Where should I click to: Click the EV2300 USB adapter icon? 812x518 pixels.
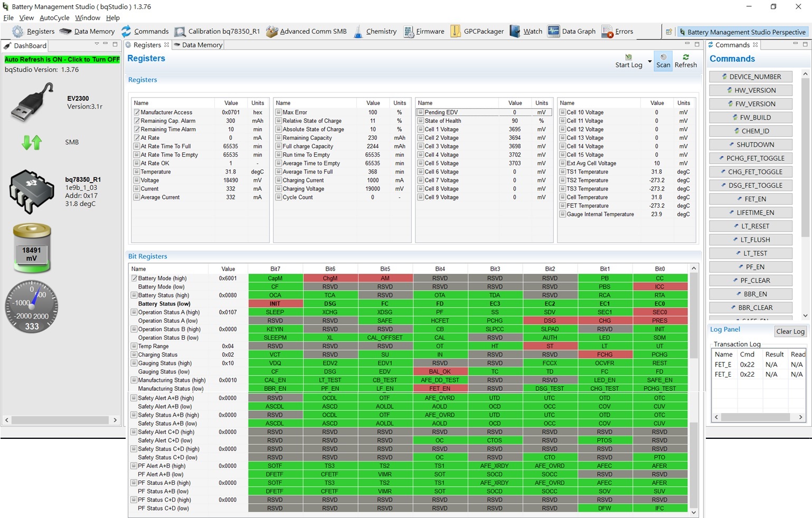coord(33,102)
